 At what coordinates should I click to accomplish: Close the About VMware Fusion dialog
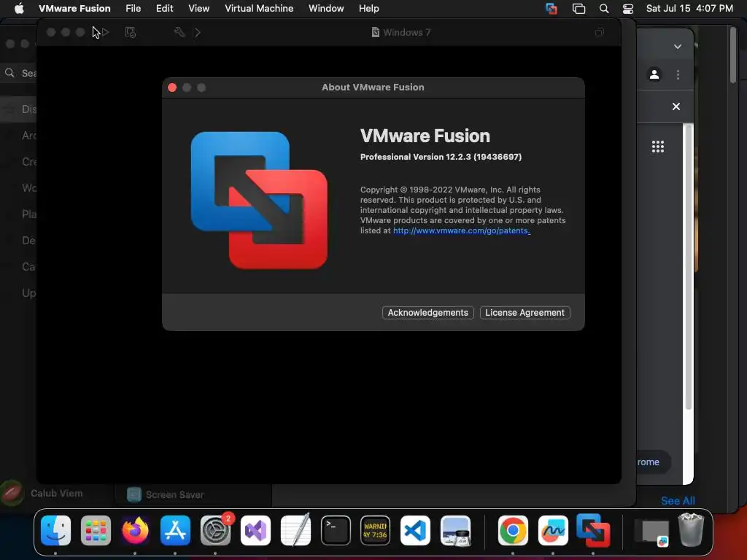click(172, 87)
